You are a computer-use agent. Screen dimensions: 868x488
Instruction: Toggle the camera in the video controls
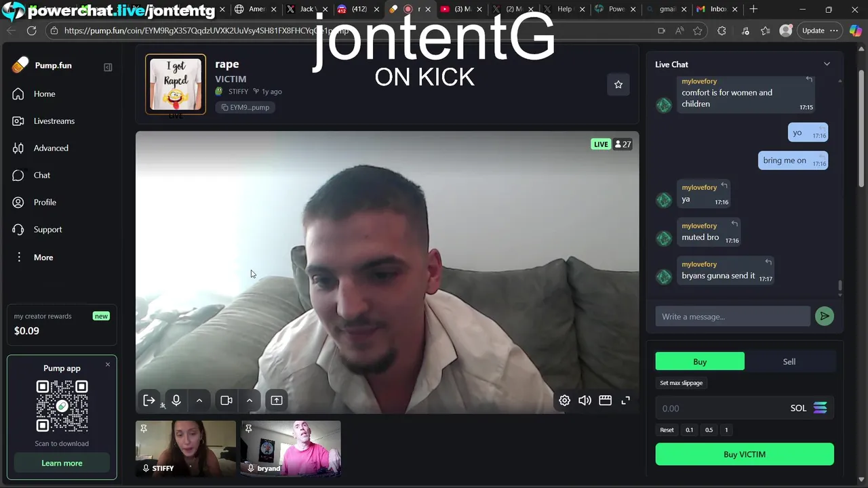click(x=226, y=401)
